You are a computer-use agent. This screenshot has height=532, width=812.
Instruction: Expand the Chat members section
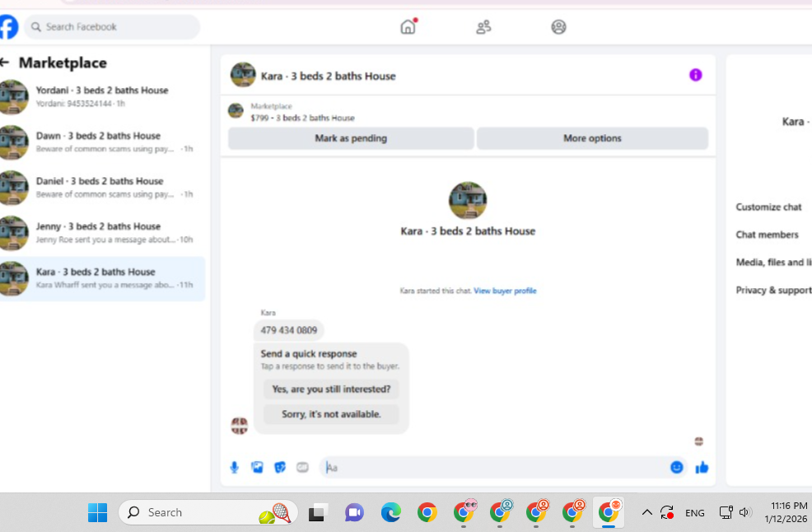point(767,235)
